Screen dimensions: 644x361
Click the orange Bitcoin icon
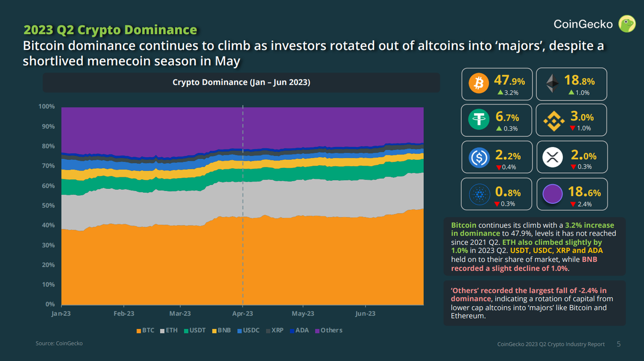coord(477,84)
